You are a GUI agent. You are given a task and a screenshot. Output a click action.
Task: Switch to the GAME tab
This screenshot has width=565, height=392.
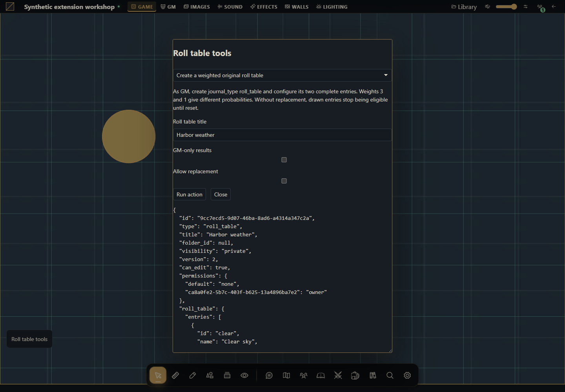(x=142, y=7)
